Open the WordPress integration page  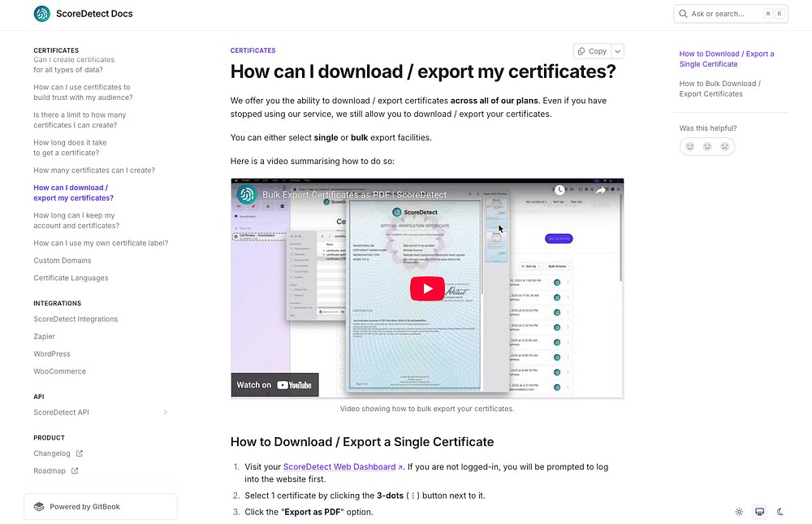[x=52, y=354]
